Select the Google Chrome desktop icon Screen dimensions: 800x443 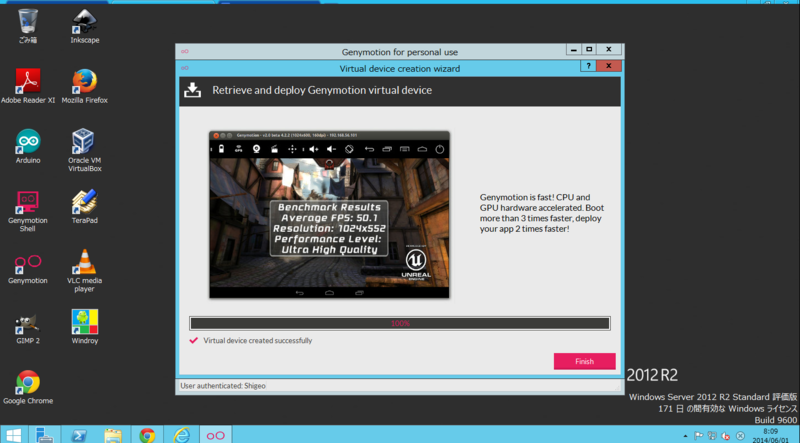click(28, 387)
